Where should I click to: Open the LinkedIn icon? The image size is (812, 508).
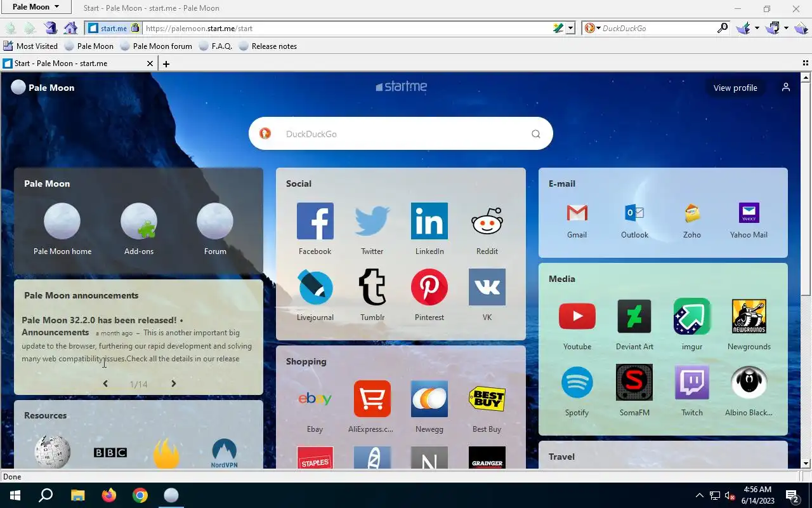click(x=429, y=221)
